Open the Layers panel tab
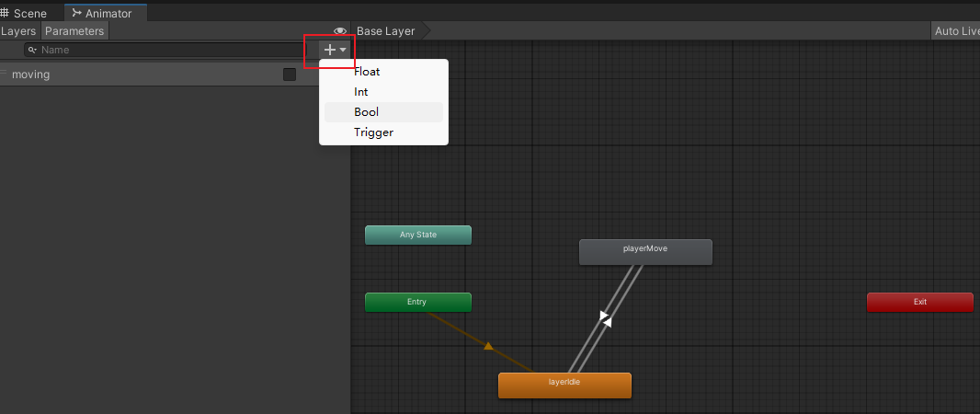Image resolution: width=980 pixels, height=414 pixels. 18,31
